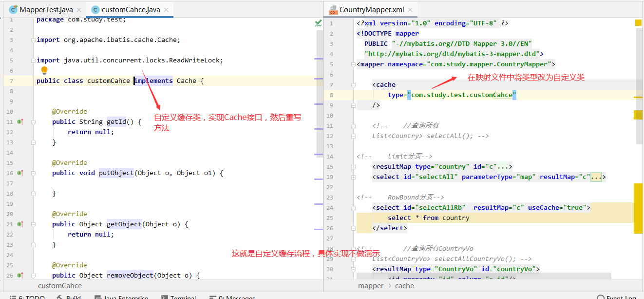Image resolution: width=644 pixels, height=299 pixels.
Task: Click the removeObject method name
Action: [130, 276]
